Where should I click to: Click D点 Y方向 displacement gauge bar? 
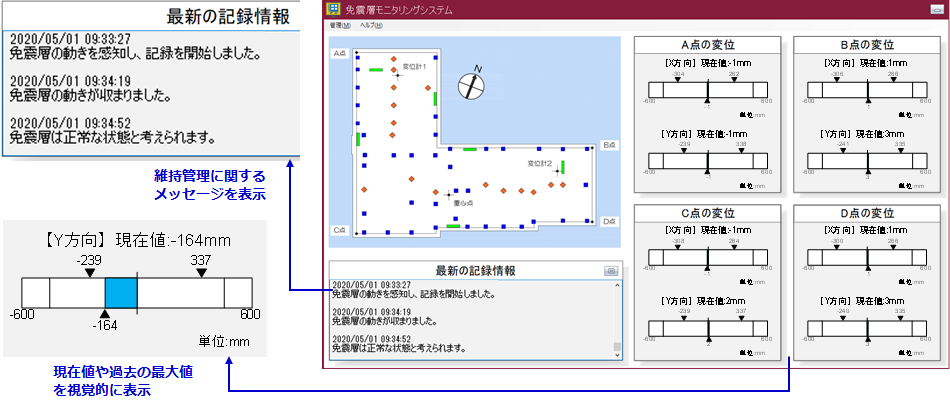(867, 328)
